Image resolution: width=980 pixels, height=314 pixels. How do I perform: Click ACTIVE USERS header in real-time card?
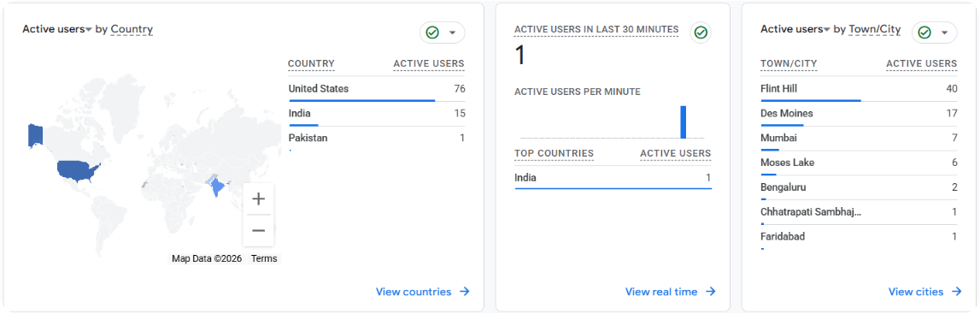[x=676, y=153]
